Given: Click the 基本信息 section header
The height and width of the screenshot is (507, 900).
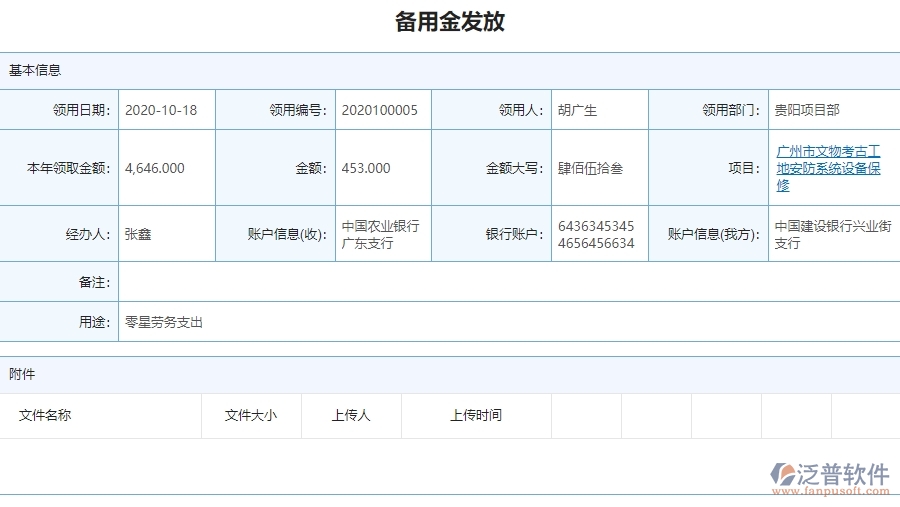Looking at the screenshot, I should point(35,70).
